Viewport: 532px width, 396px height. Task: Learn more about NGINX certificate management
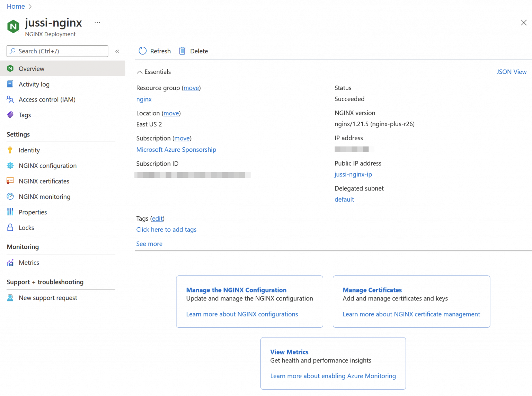tap(411, 314)
